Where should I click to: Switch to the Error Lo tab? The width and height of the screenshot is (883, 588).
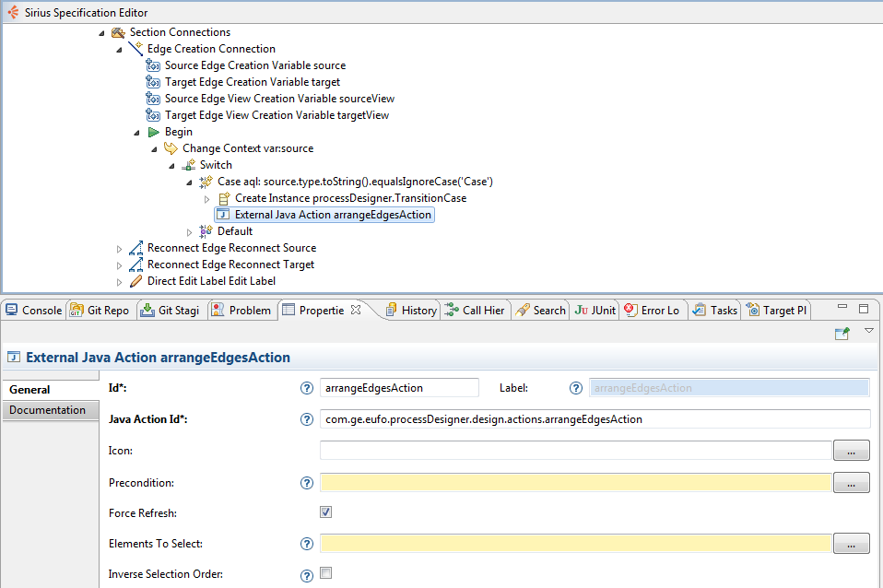(x=653, y=311)
